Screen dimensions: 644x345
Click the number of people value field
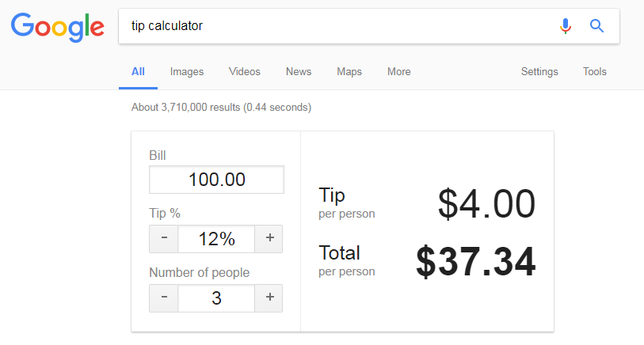(216, 298)
